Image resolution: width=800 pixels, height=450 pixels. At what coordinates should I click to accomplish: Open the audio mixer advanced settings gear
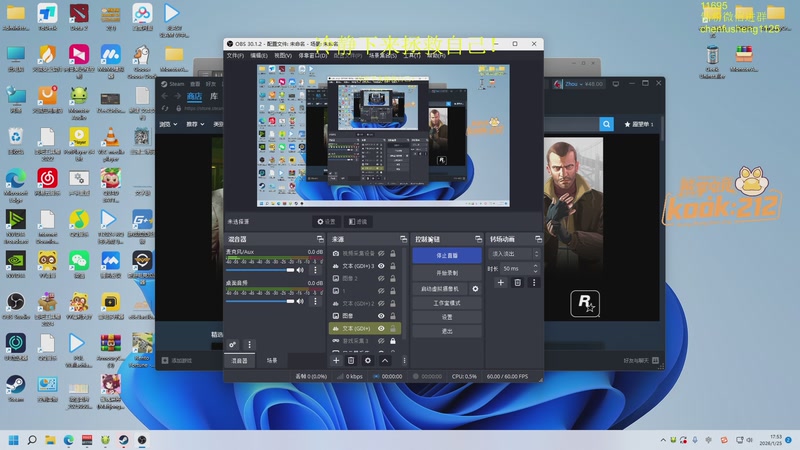[233, 344]
